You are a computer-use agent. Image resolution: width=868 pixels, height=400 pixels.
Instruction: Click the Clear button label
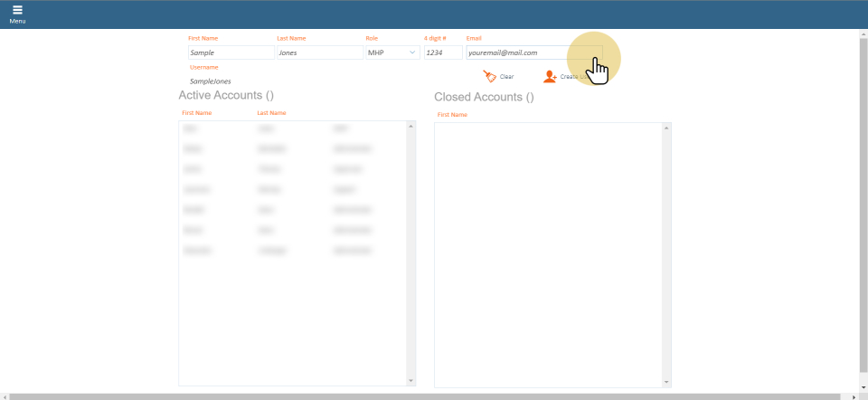[506, 77]
